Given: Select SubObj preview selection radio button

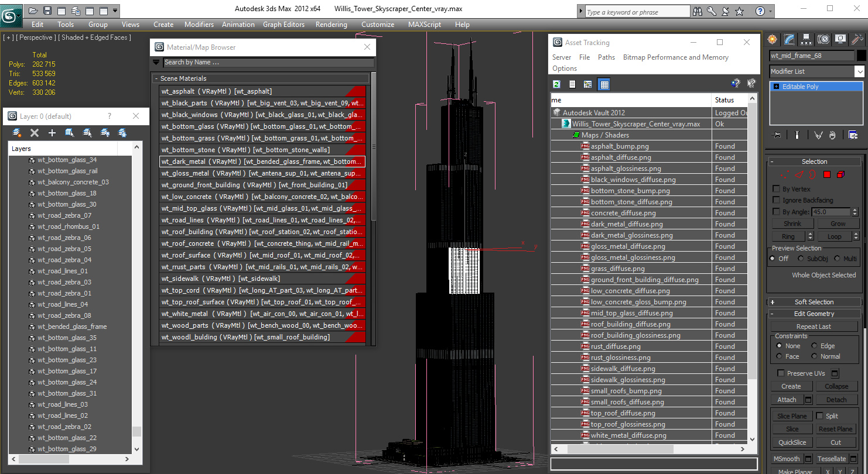Looking at the screenshot, I should coord(800,259).
